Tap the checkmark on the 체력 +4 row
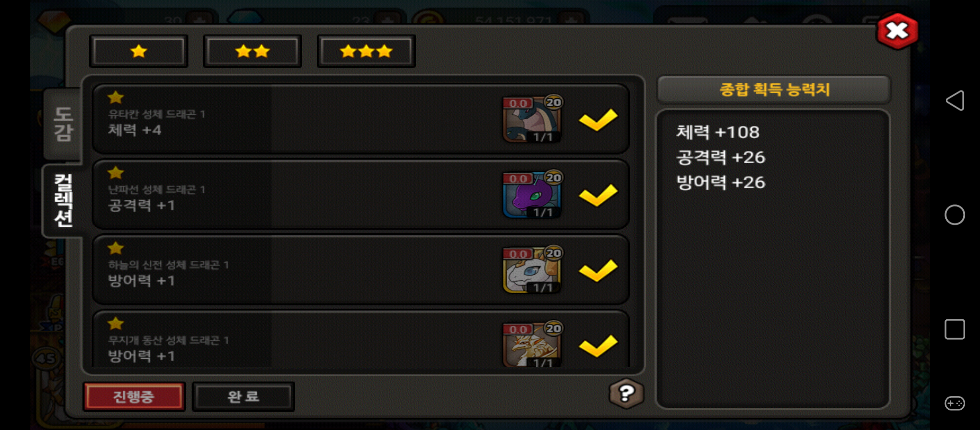Viewport: 980px width, 430px height. (x=598, y=119)
